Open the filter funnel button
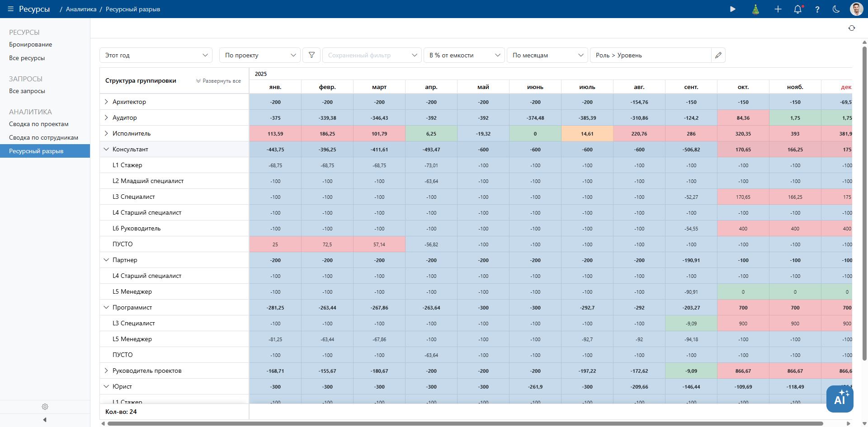The image size is (868, 427). tap(311, 55)
